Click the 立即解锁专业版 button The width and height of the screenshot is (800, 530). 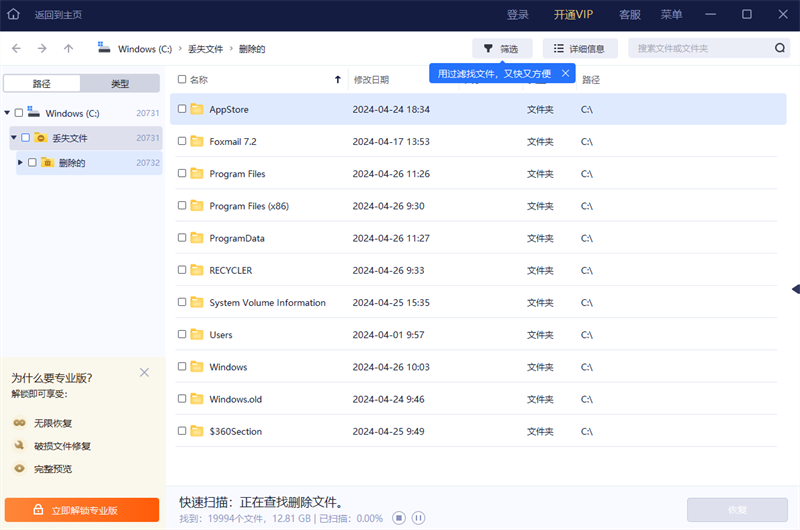pyautogui.click(x=82, y=510)
